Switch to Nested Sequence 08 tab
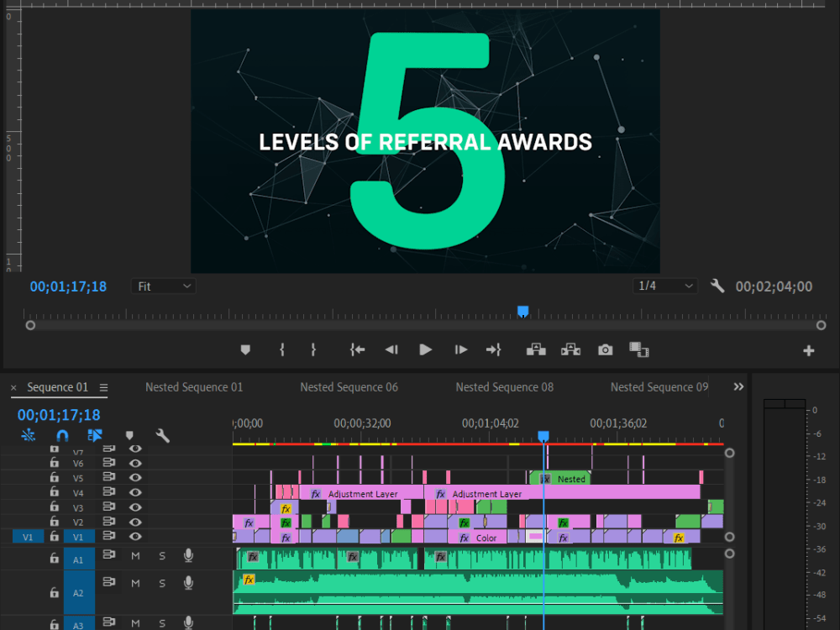 (505, 386)
